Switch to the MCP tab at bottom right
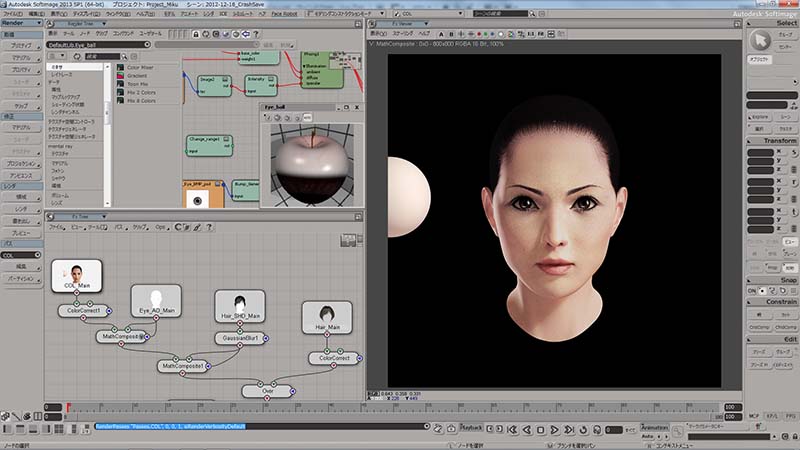 point(754,416)
